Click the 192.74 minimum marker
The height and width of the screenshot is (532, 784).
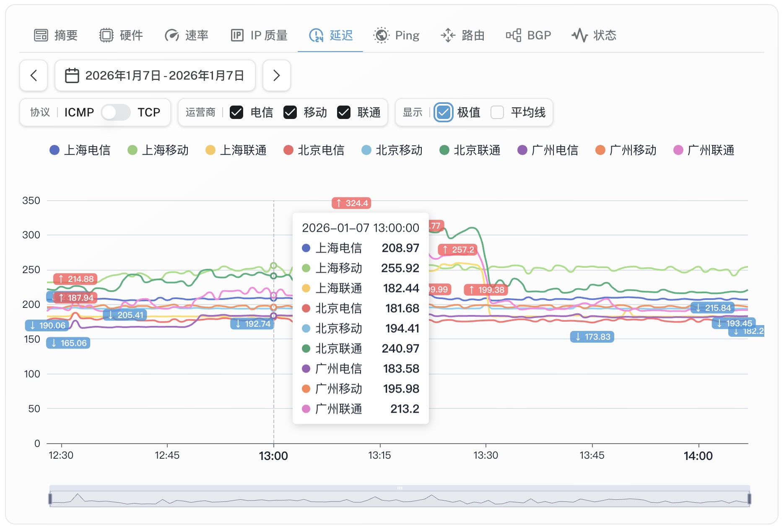click(x=252, y=324)
